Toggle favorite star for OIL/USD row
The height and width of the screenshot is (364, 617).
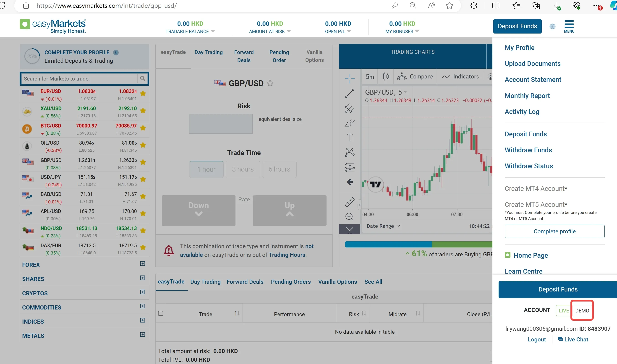pos(143,145)
